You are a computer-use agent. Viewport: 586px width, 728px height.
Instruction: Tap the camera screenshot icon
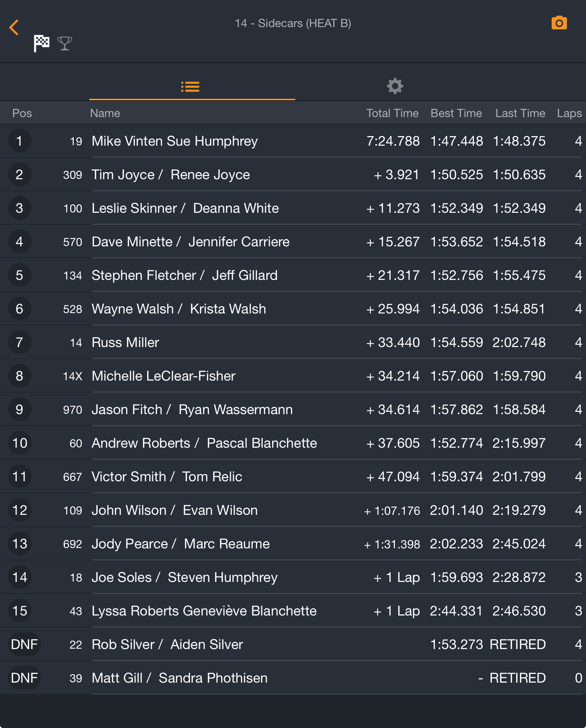[x=559, y=23]
